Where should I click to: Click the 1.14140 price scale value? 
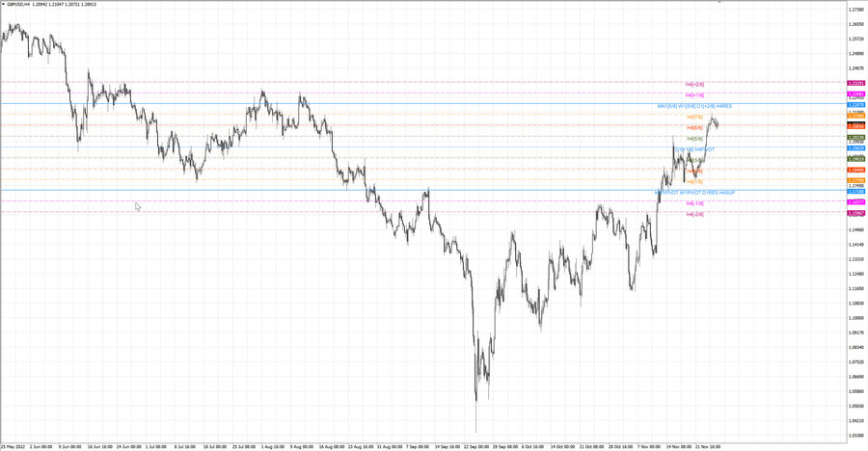coord(856,244)
